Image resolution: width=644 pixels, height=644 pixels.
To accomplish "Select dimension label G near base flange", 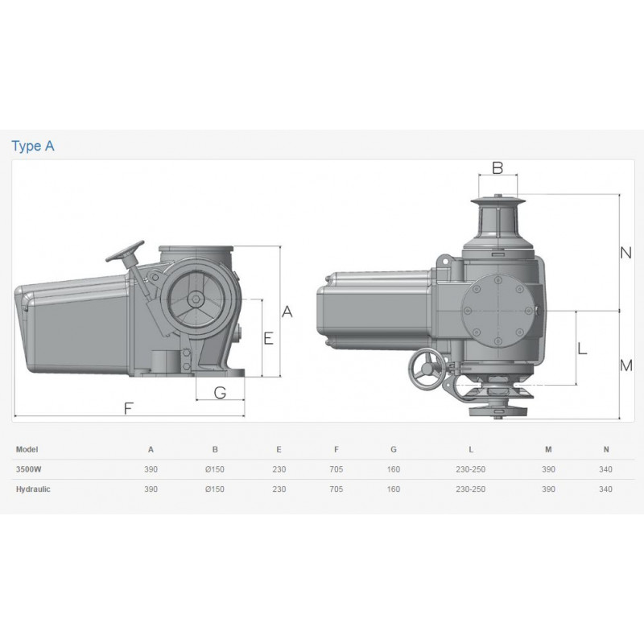I will tap(220, 392).
